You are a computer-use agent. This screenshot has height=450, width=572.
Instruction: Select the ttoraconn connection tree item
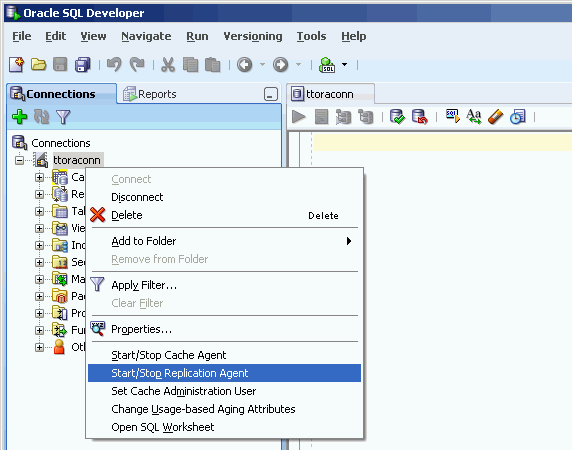[77, 160]
